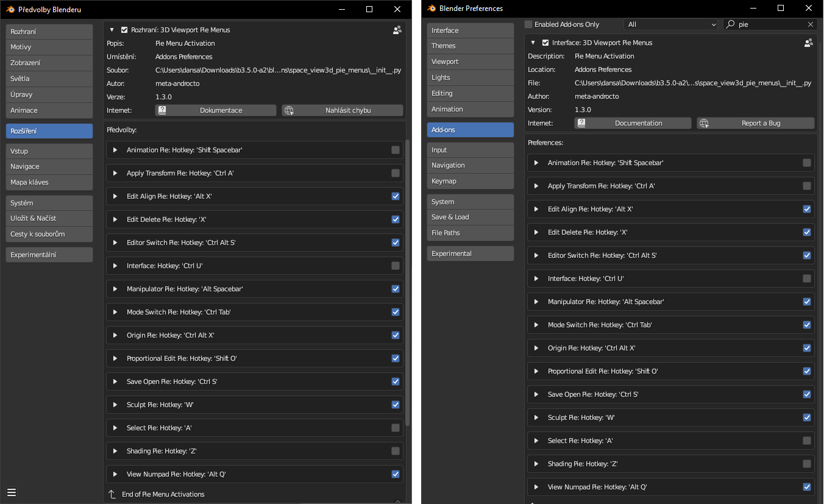Open Interface tab in English window

471,30
